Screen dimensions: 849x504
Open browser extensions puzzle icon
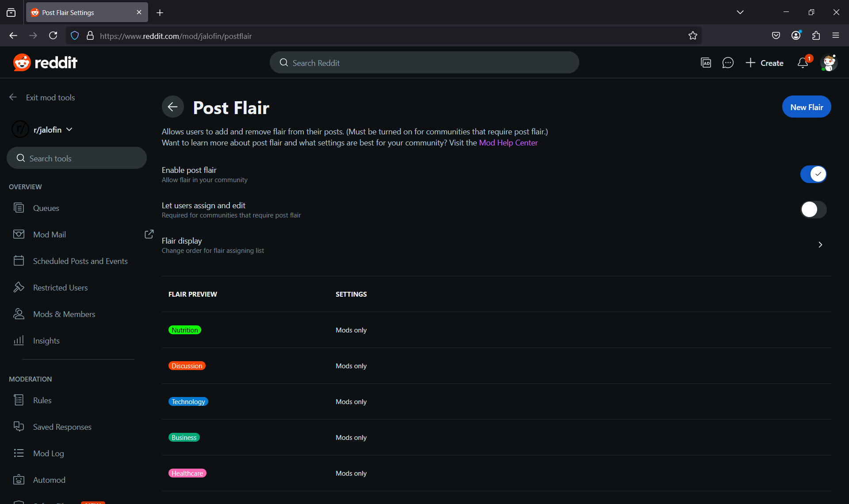pos(816,36)
